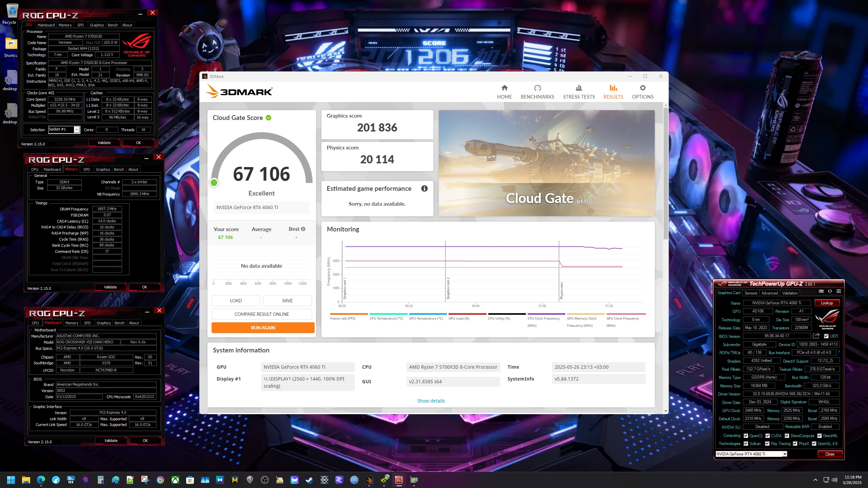Click the info icon next to Best score

303,229
